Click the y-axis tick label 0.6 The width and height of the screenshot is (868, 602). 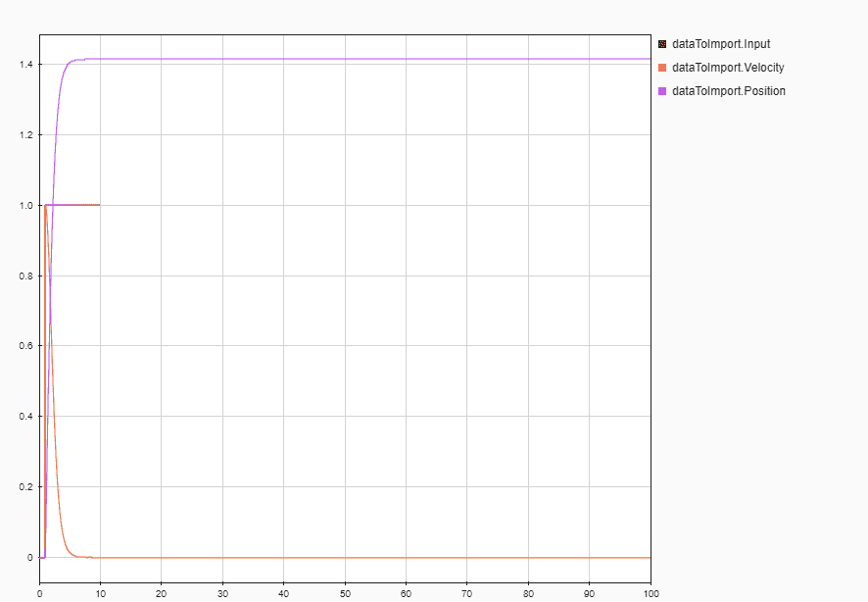click(24, 346)
